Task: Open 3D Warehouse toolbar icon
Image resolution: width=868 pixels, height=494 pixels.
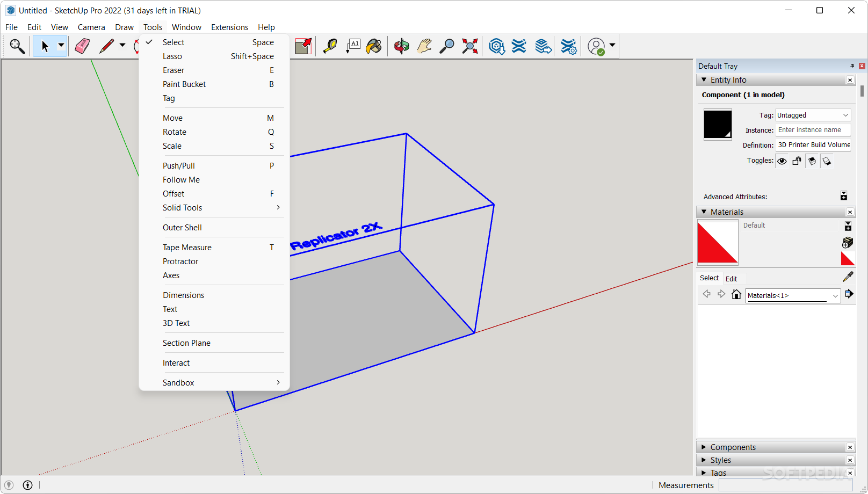Action: click(497, 46)
